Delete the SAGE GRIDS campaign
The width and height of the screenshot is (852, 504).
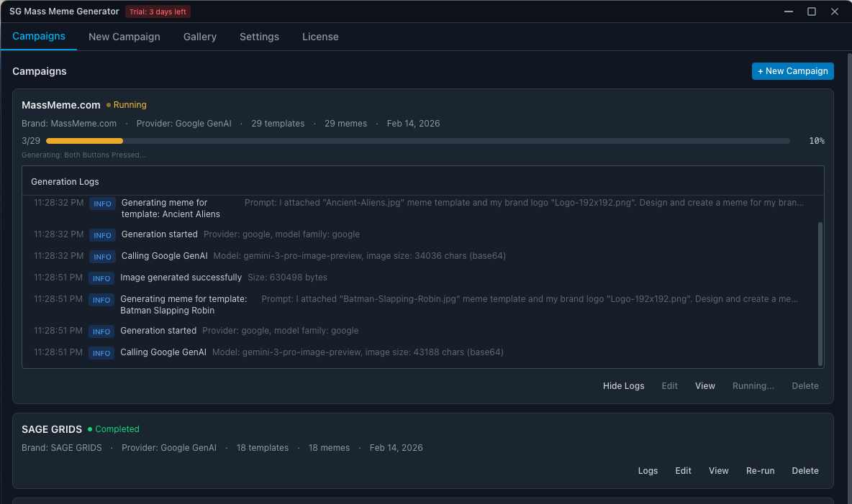pos(805,470)
